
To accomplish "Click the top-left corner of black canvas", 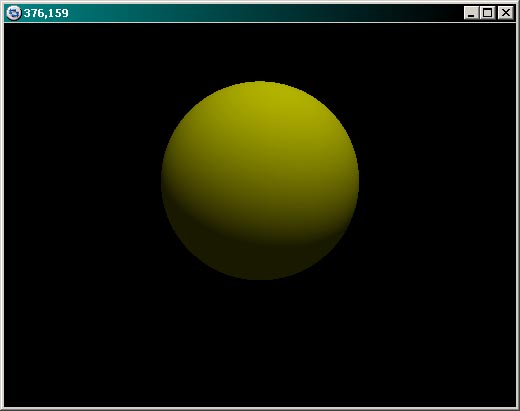I will [6, 25].
